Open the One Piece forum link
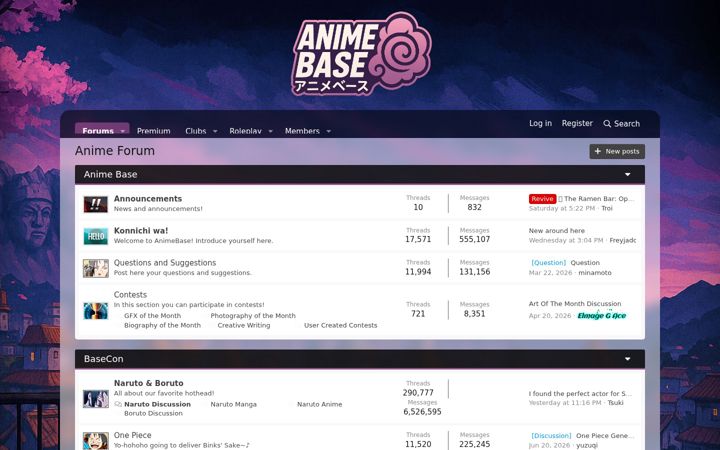The height and width of the screenshot is (450, 720). coord(133,435)
